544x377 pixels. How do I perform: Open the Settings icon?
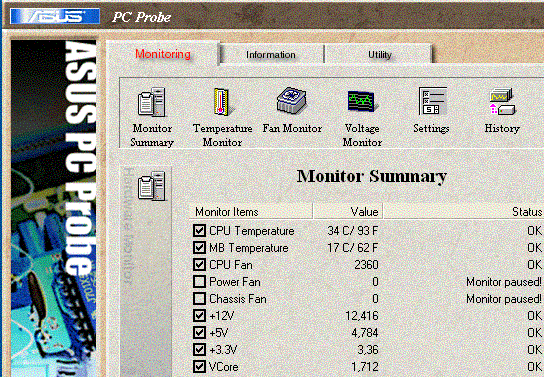point(432,101)
